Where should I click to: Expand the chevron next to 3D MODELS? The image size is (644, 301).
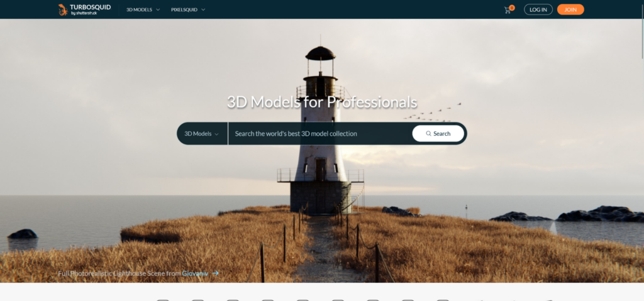click(x=158, y=10)
